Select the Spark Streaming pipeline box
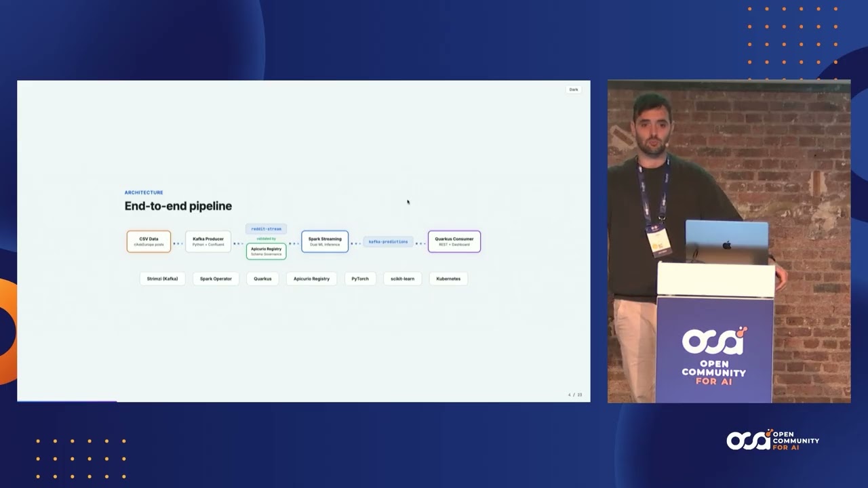 tap(325, 241)
